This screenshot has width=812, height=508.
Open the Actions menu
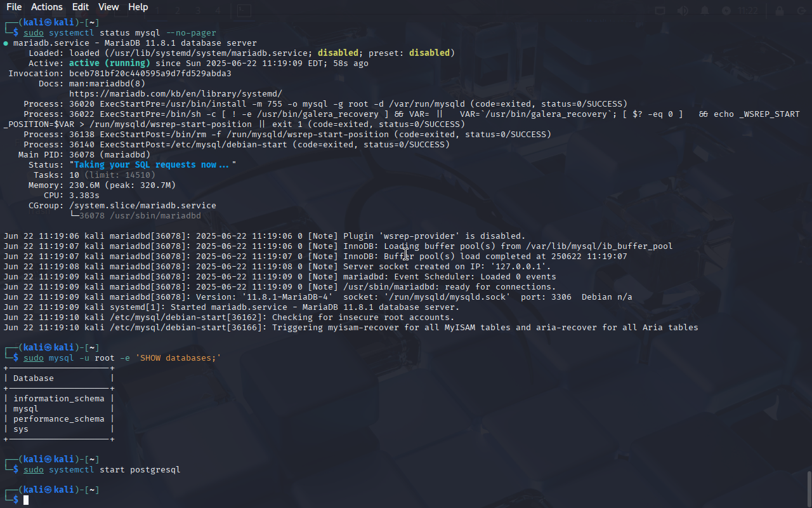point(47,7)
